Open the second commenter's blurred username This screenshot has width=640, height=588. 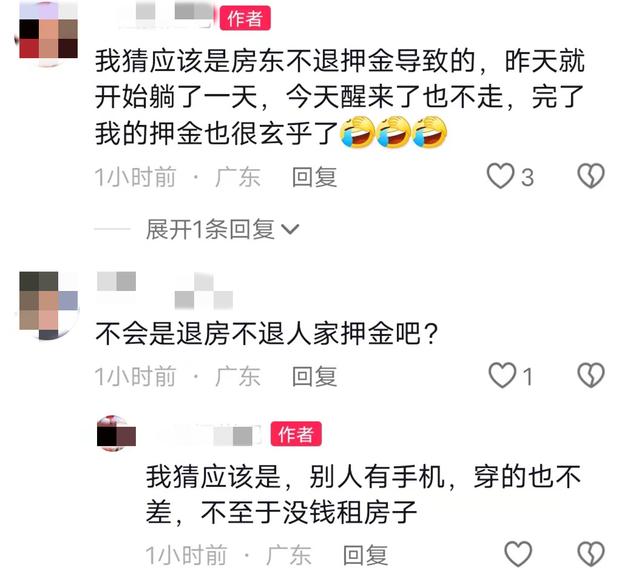pyautogui.click(x=165, y=291)
